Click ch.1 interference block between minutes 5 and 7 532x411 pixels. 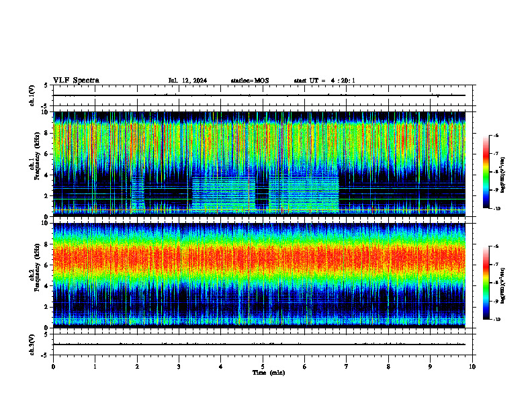[x=304, y=193]
